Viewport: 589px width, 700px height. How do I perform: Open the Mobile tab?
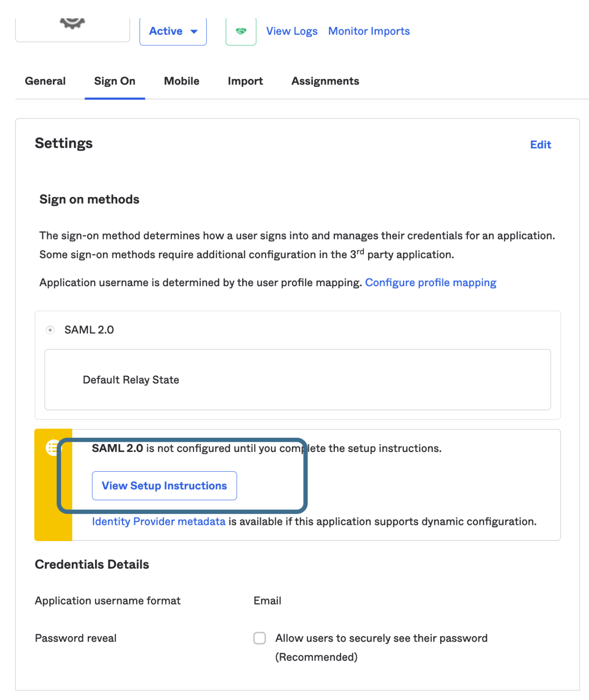pyautogui.click(x=181, y=81)
